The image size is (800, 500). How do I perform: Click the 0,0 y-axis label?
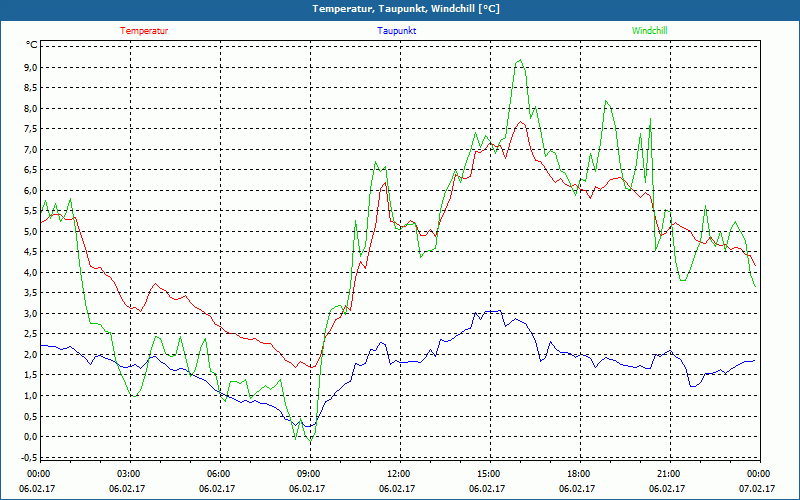[x=32, y=436]
